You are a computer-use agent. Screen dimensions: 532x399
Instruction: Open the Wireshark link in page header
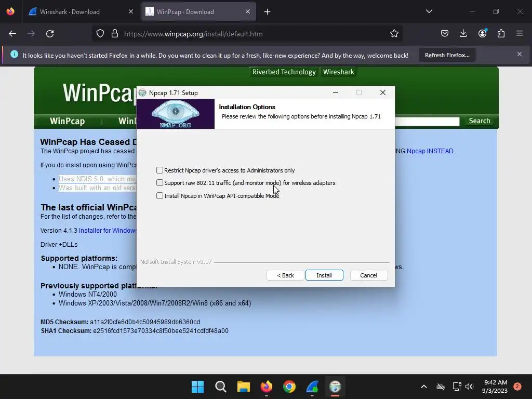tap(338, 72)
